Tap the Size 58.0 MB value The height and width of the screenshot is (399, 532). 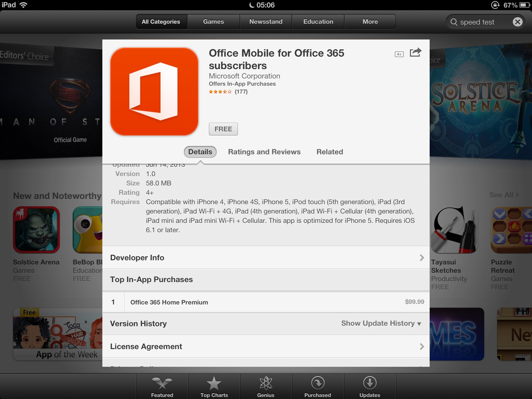[158, 183]
